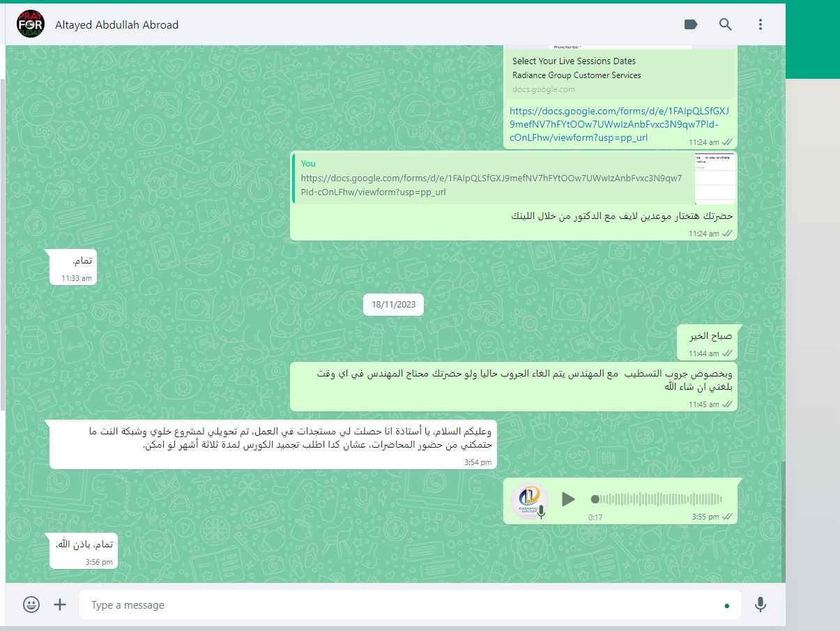
Task: Click the Type a message field
Action: click(x=410, y=605)
